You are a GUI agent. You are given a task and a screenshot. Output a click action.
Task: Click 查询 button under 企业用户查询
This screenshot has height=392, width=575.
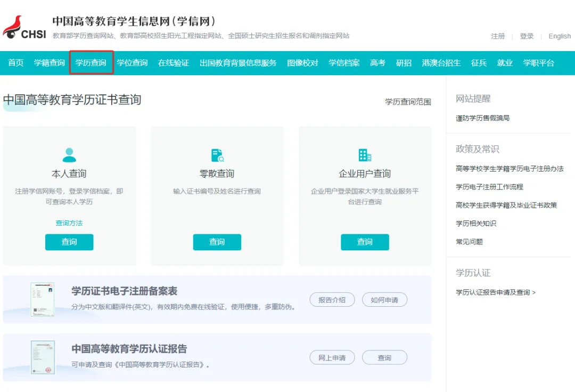(365, 242)
